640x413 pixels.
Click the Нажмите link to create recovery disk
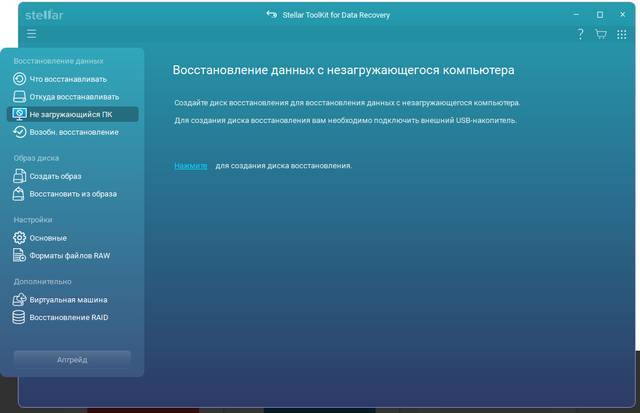pos(191,166)
